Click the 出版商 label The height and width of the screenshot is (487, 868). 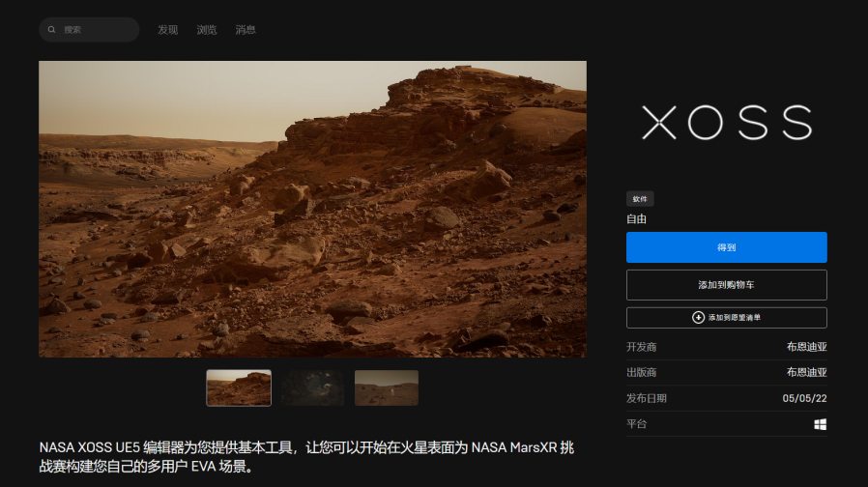(x=641, y=372)
